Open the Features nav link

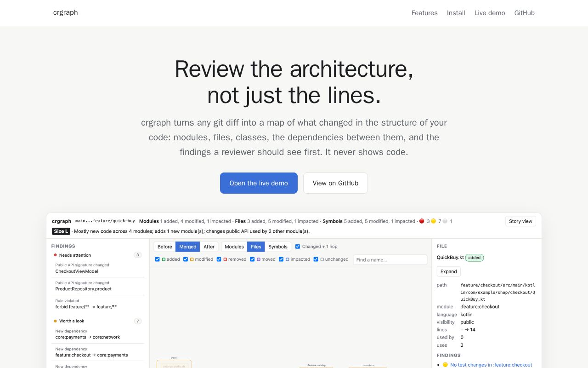424,13
